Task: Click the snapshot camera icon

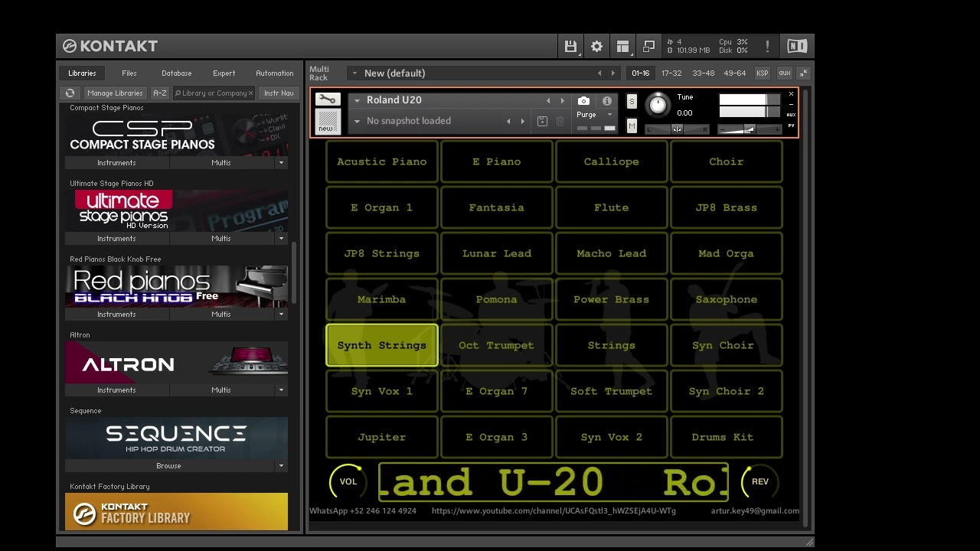Action: [x=583, y=101]
